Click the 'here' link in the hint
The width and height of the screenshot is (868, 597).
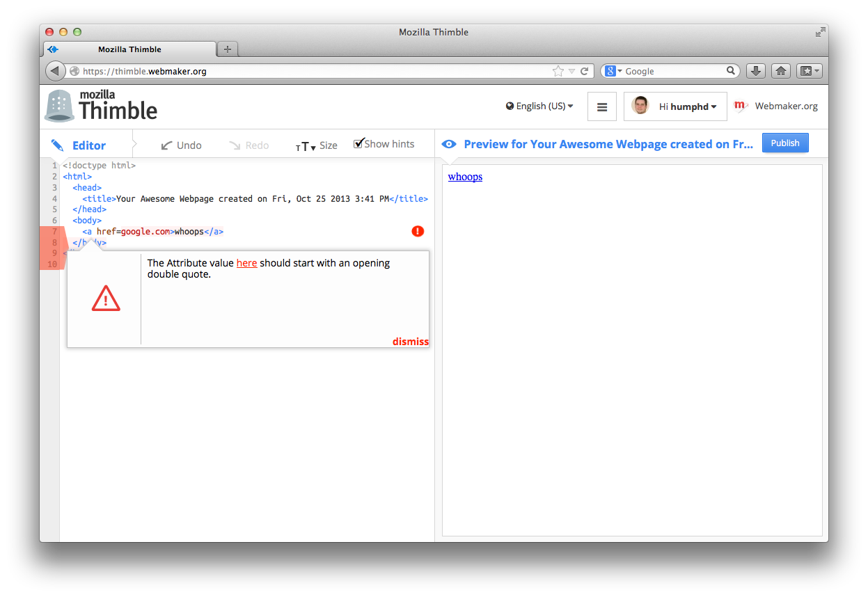pyautogui.click(x=247, y=263)
